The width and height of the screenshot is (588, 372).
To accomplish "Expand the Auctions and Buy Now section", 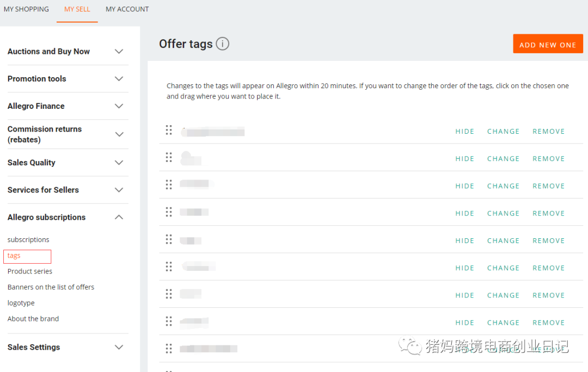I will 119,52.
